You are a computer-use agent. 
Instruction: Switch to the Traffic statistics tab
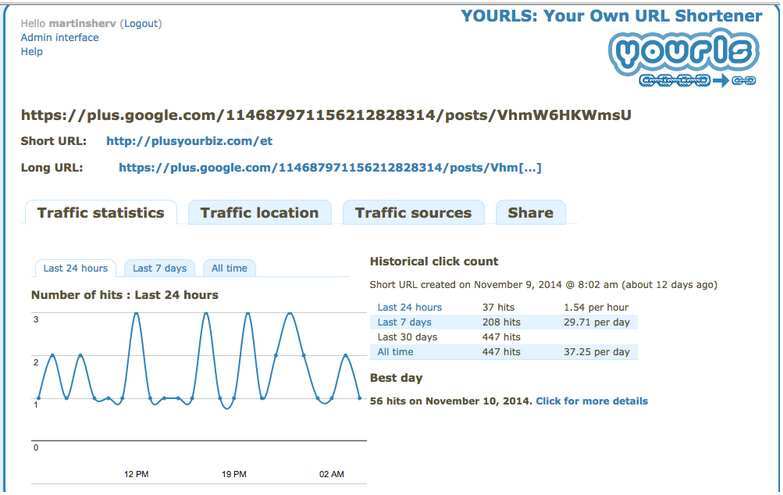(x=101, y=213)
